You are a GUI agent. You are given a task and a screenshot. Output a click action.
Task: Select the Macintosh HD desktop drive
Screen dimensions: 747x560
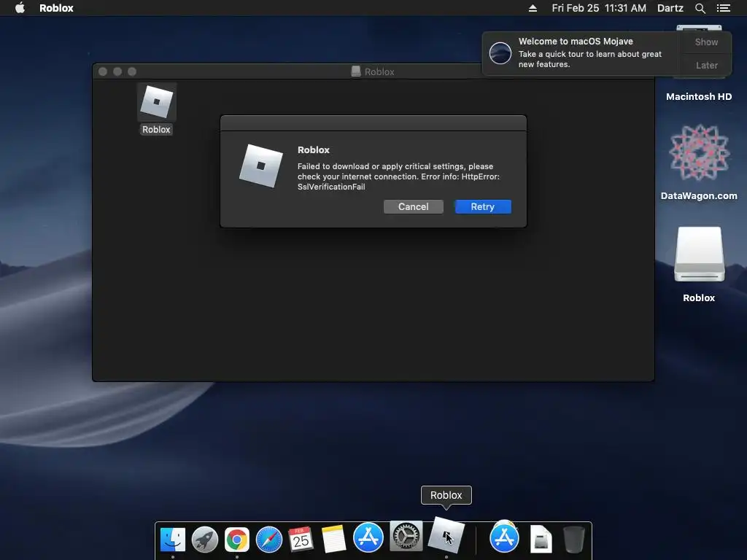click(x=699, y=97)
